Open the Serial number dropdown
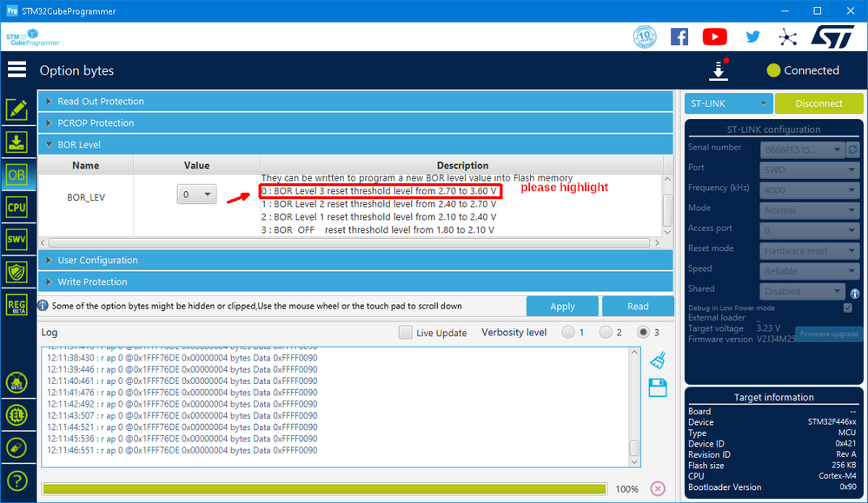This screenshot has width=868, height=503. pos(802,149)
